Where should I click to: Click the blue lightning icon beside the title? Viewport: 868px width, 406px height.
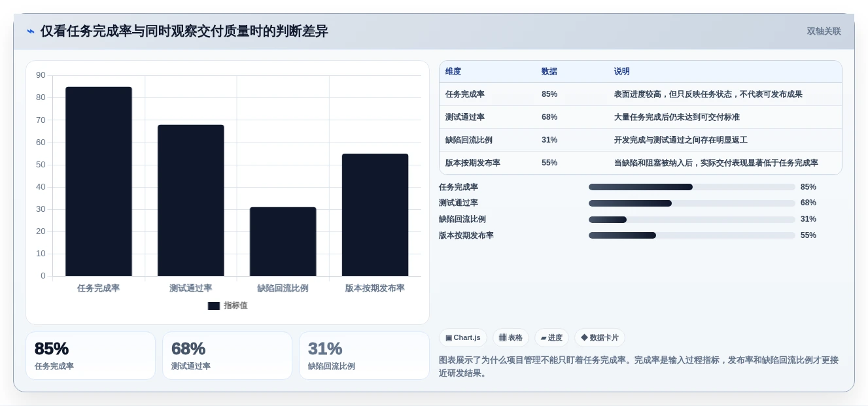[31, 31]
